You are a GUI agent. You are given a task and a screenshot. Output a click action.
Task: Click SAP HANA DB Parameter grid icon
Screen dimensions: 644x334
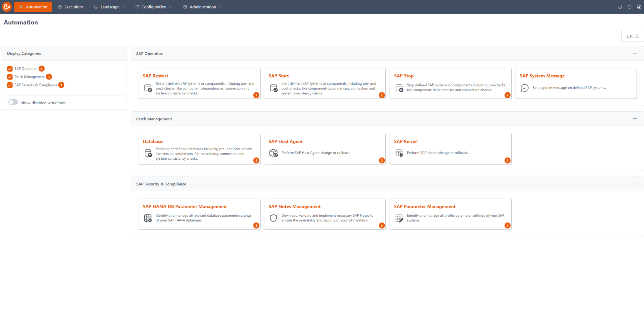coord(148,218)
